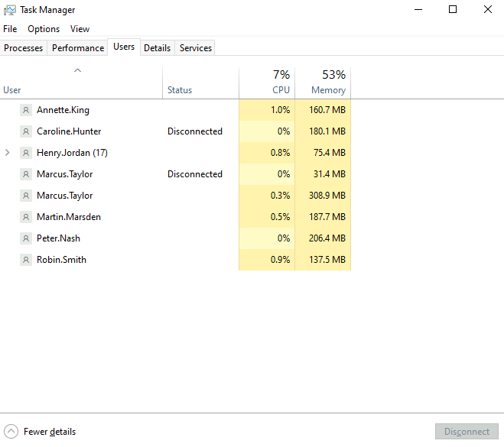The image size is (504, 447).
Task: Open the File menu
Action: coord(10,29)
